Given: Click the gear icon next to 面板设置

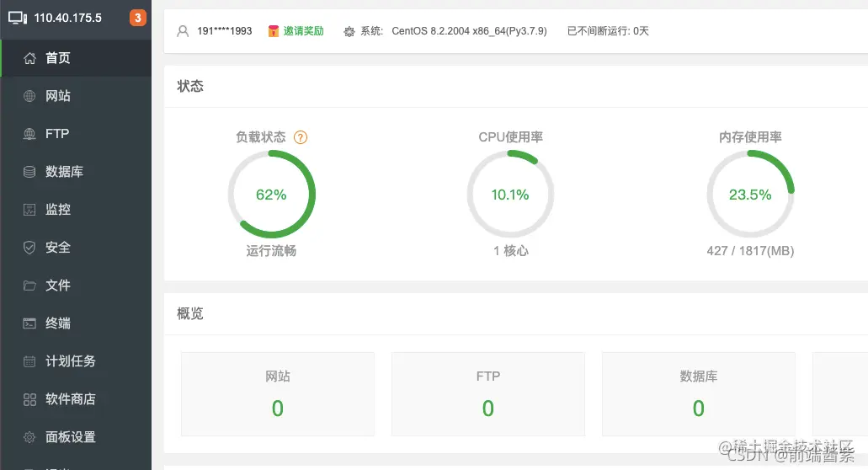Looking at the screenshot, I should tap(30, 437).
